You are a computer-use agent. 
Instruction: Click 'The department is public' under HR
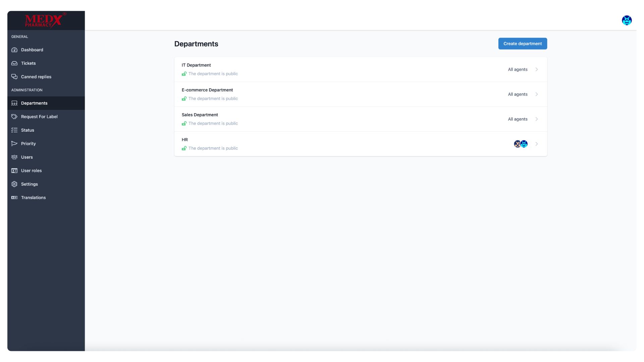pyautogui.click(x=213, y=148)
